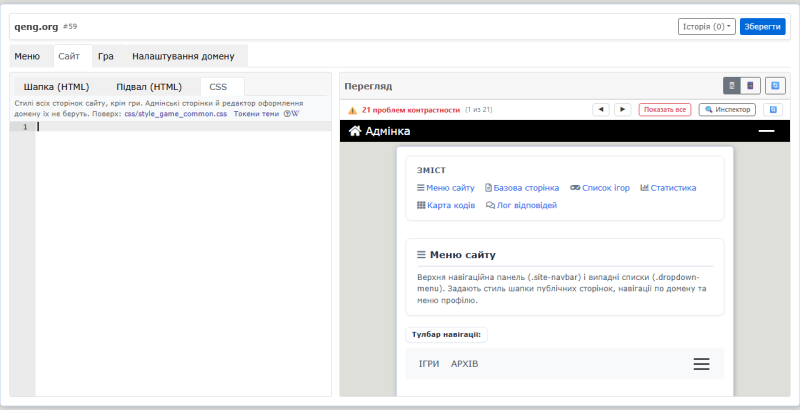The width and height of the screenshot is (800, 410).
Task: Click ІГРИ in the navigation toolbar
Action: click(429, 364)
